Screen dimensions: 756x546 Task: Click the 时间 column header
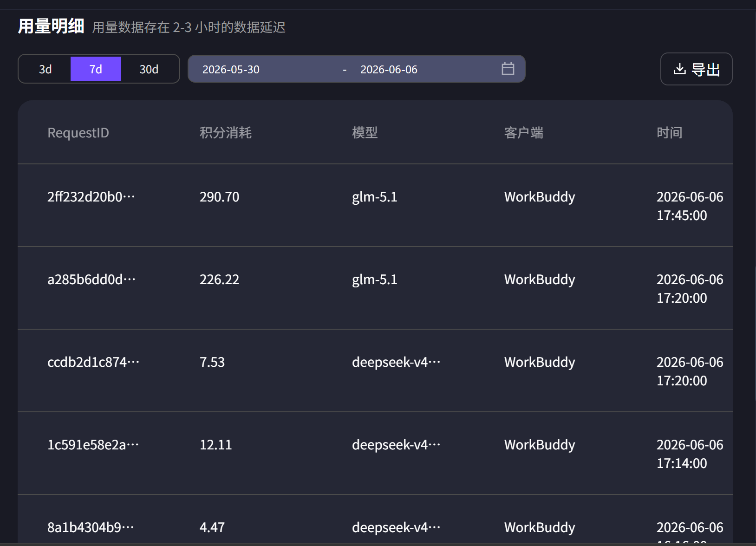pyautogui.click(x=669, y=133)
